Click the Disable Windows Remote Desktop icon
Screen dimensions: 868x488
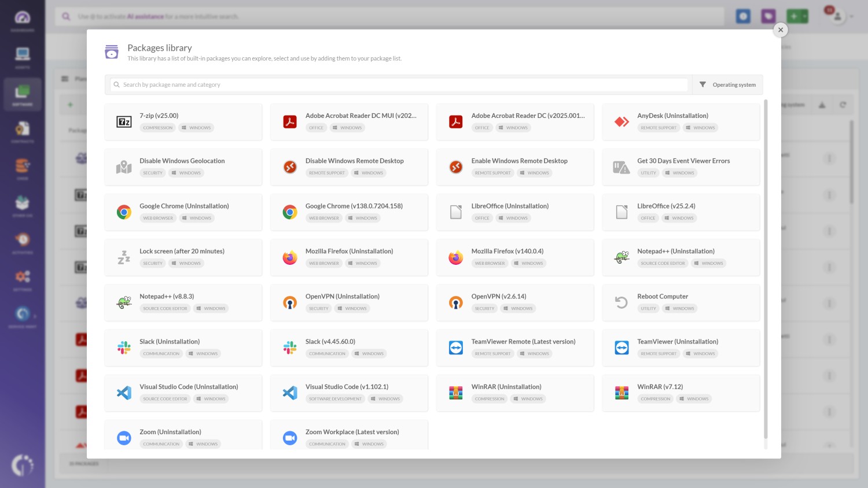[x=290, y=167]
